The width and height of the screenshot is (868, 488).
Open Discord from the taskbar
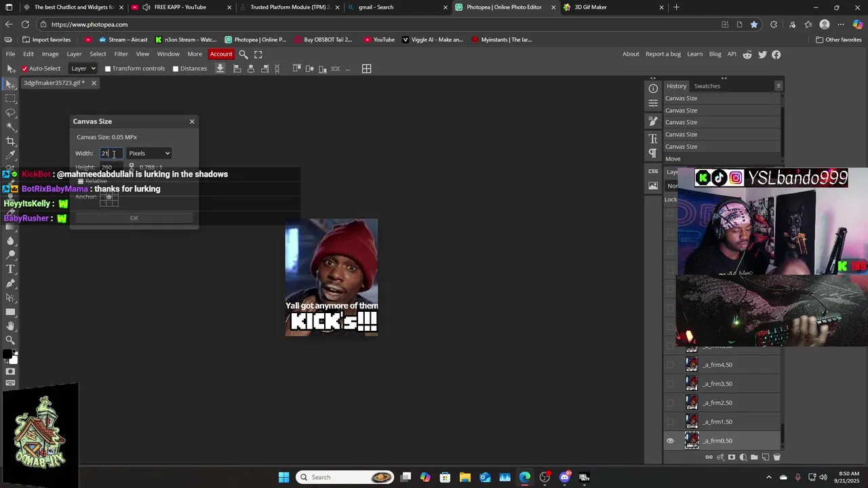[565, 477]
